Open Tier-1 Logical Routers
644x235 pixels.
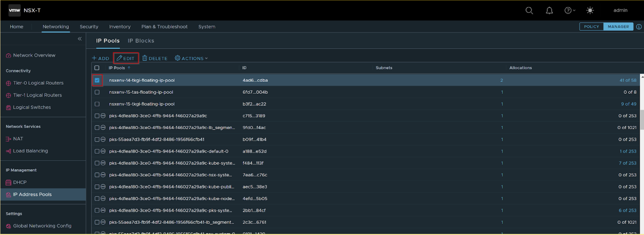[x=38, y=95]
